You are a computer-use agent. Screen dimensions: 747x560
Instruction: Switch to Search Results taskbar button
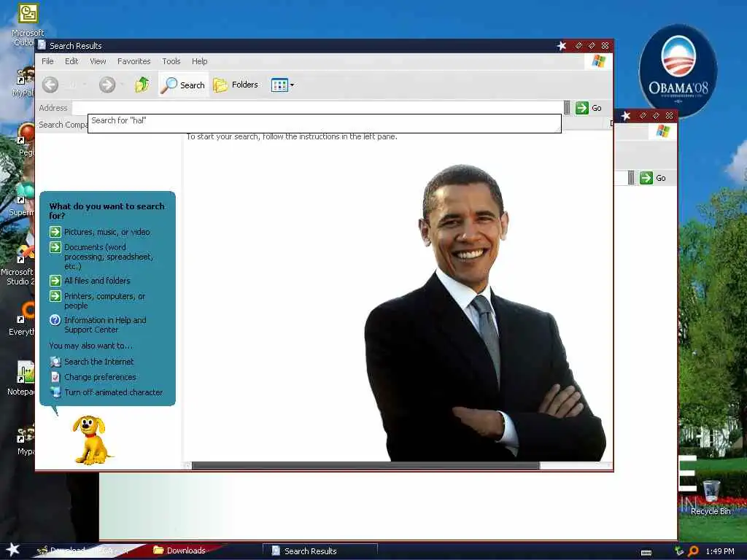tap(320, 551)
